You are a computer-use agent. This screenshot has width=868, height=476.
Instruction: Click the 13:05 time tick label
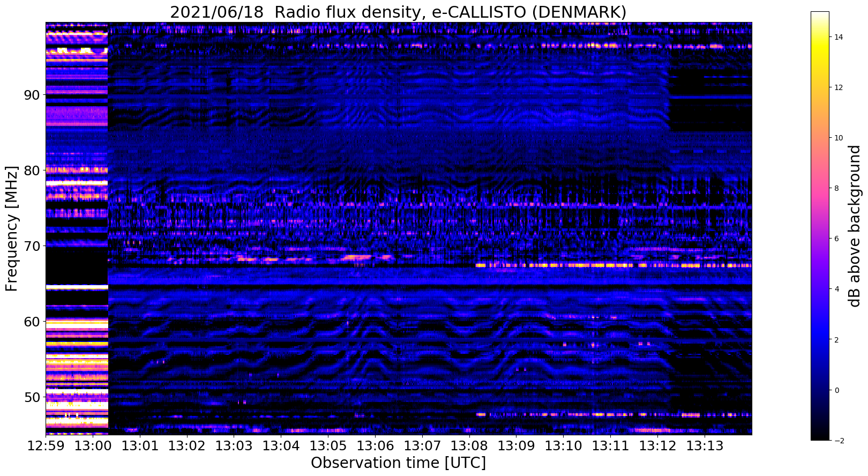tap(328, 445)
